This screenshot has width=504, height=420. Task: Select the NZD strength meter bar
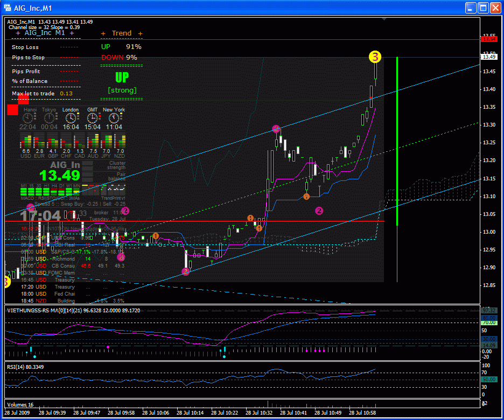tap(120, 142)
